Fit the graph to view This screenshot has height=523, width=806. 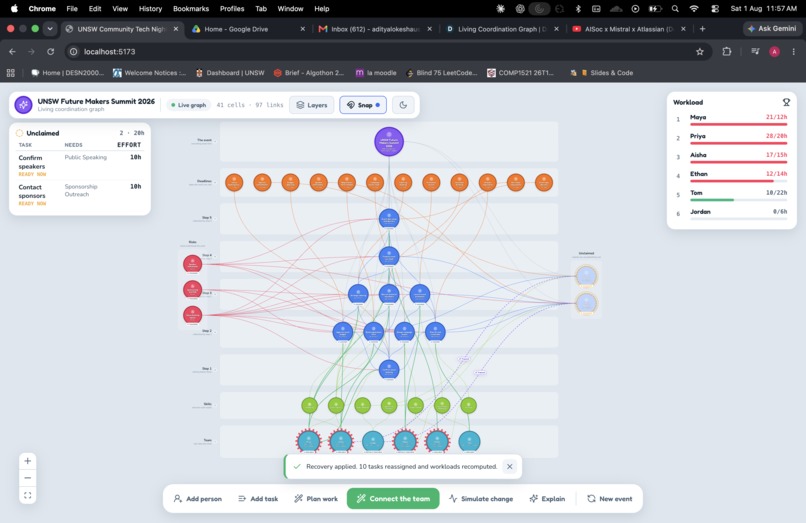pyautogui.click(x=28, y=495)
